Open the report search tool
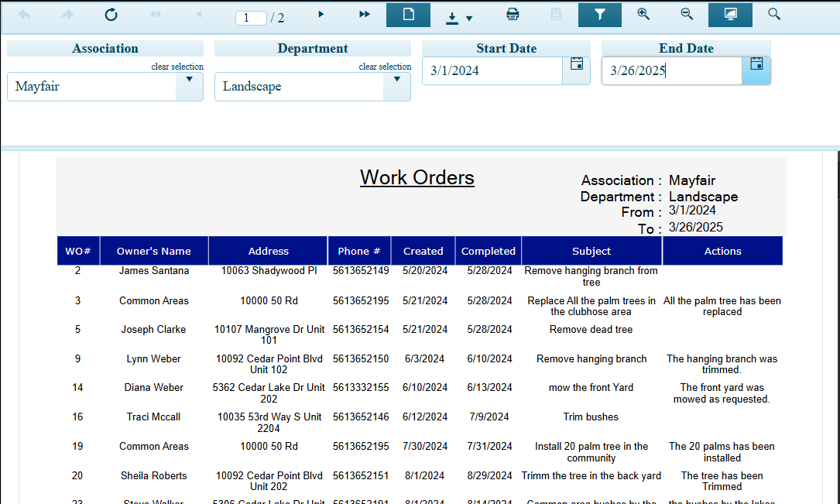 tap(773, 13)
